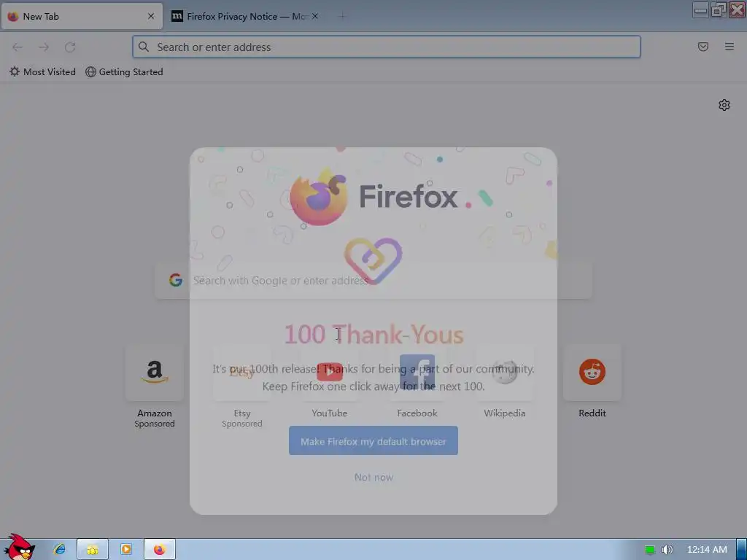Image resolution: width=747 pixels, height=560 pixels.
Task: Click the Back navigation arrow
Action: [18, 47]
